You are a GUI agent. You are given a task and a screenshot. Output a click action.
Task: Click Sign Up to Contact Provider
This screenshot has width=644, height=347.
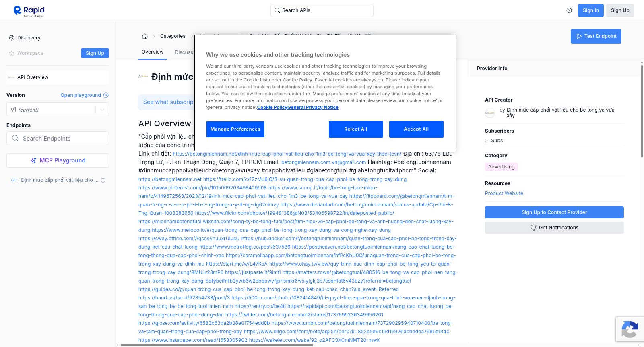pos(554,212)
